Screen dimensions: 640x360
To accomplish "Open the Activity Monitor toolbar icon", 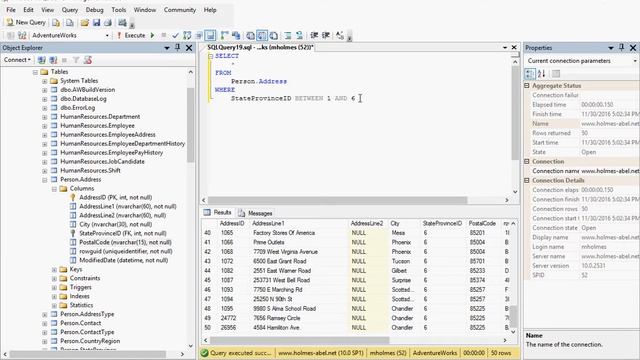I will [122, 22].
